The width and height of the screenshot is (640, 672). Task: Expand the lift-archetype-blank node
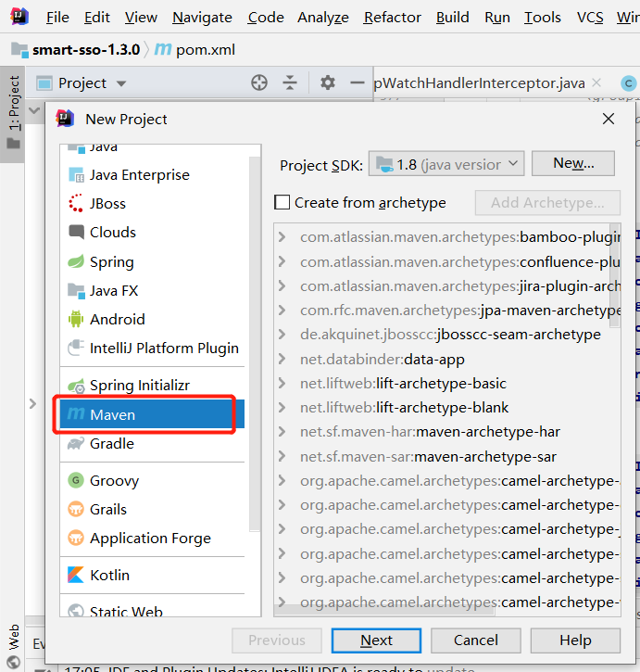(x=282, y=407)
